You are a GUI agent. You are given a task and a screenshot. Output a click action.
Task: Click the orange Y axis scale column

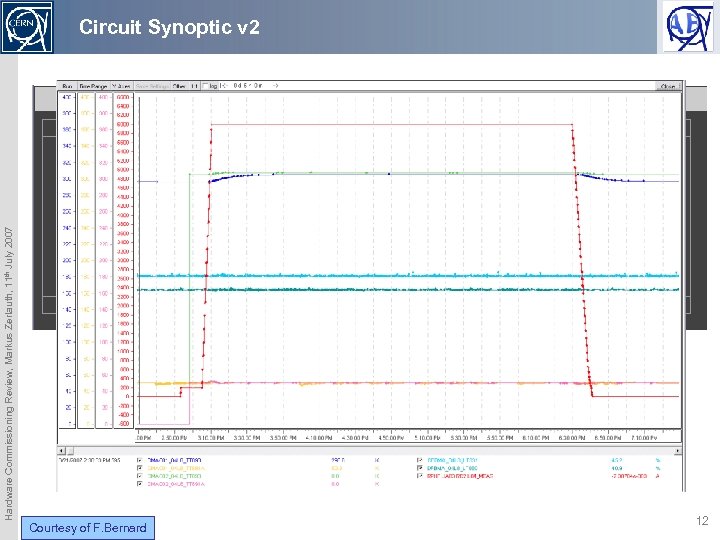pyautogui.click(x=86, y=260)
